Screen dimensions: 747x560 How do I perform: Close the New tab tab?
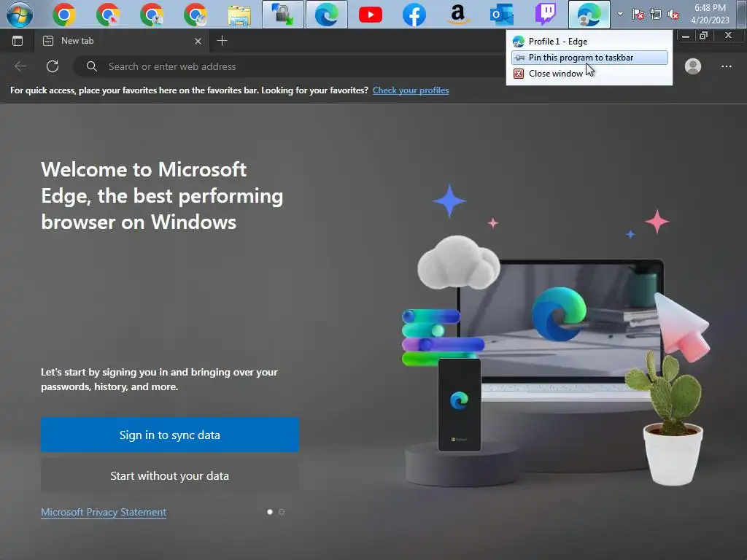tap(198, 42)
